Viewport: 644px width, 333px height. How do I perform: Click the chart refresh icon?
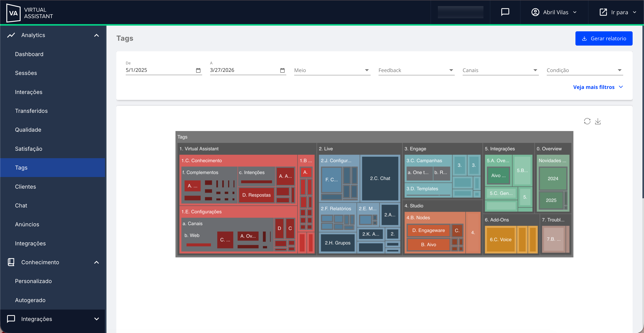587,121
